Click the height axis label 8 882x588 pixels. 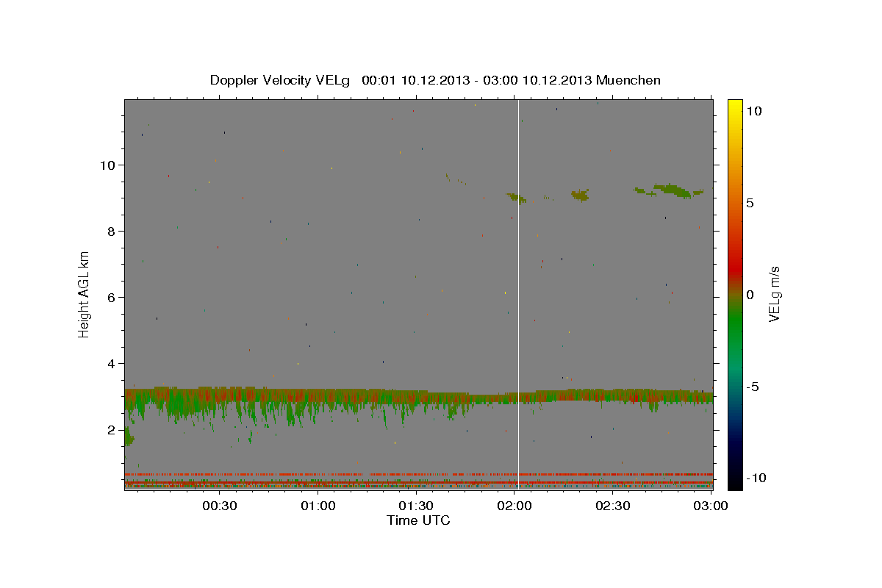pos(110,232)
